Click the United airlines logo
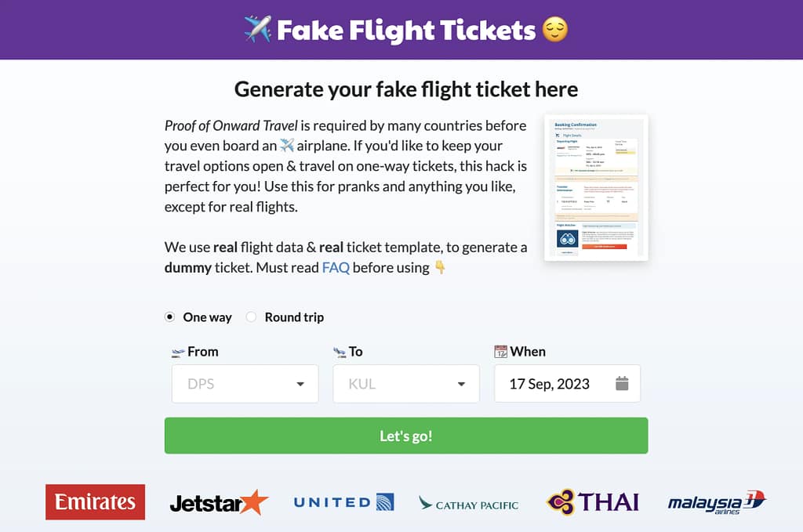The image size is (803, 532). pyautogui.click(x=343, y=502)
